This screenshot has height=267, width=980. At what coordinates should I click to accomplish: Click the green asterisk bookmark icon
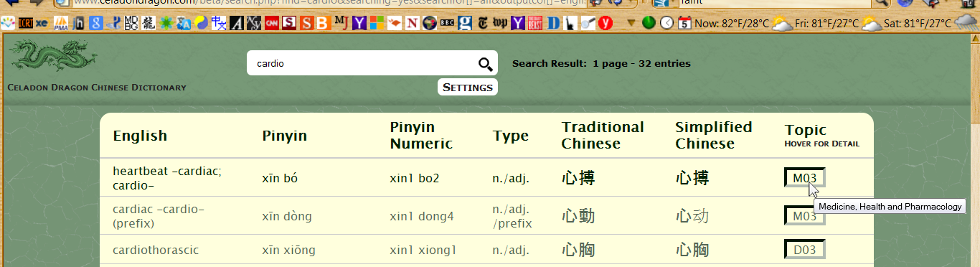(x=166, y=23)
